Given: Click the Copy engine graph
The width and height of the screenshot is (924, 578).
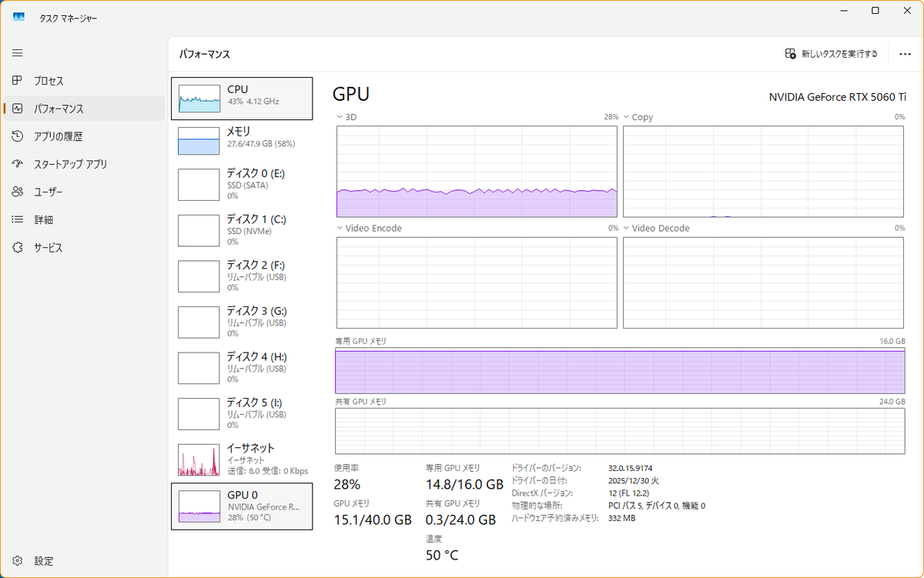Looking at the screenshot, I should (763, 172).
